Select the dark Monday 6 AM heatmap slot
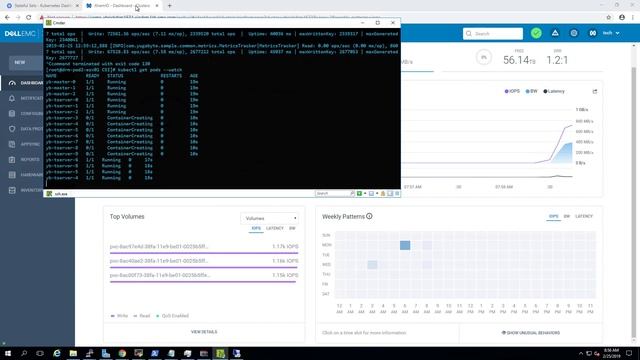The image size is (640, 360). pyautogui.click(x=405, y=245)
